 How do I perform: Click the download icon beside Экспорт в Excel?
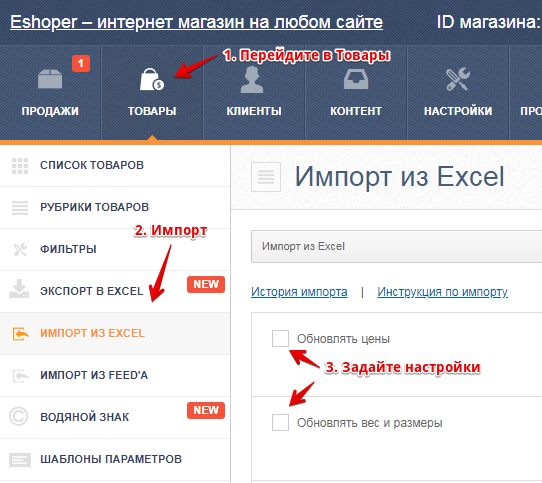click(19, 289)
